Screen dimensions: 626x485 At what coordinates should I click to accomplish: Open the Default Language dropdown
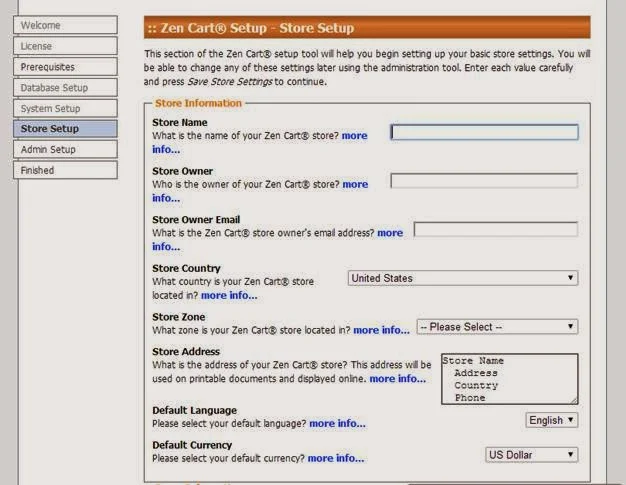point(552,420)
